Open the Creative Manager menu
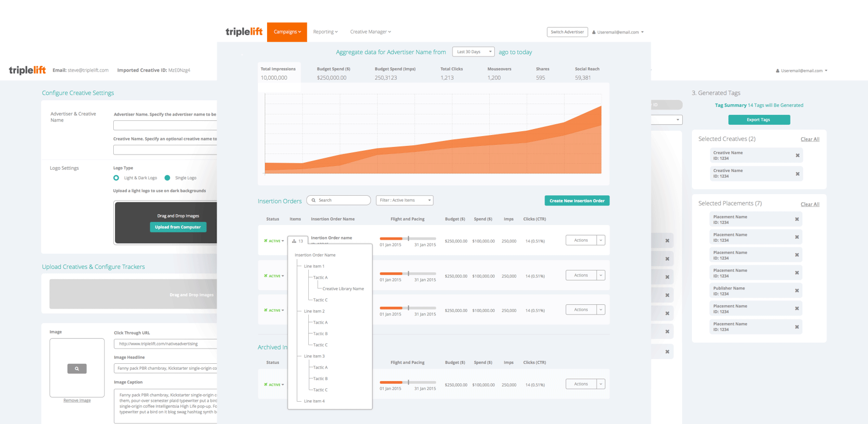Viewport: 868px width, 424px height. point(371,32)
